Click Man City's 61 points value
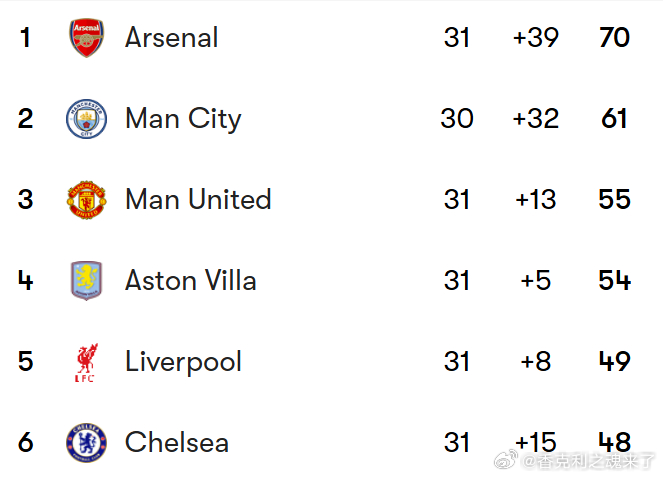Screen dimensions: 663x477 614,119
